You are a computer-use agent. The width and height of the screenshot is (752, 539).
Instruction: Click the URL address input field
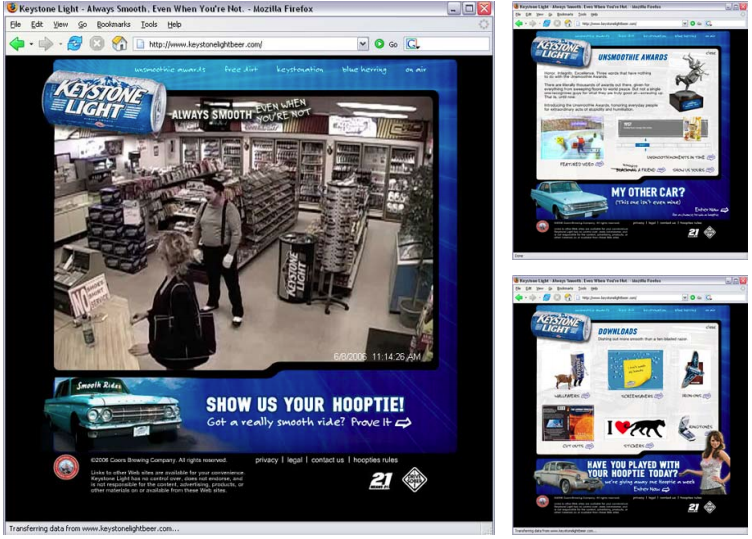coord(251,44)
